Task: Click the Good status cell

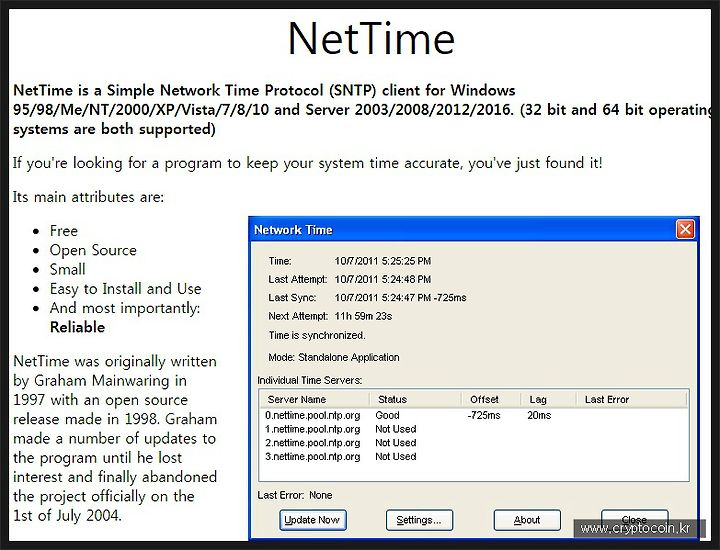Action: coord(387,415)
